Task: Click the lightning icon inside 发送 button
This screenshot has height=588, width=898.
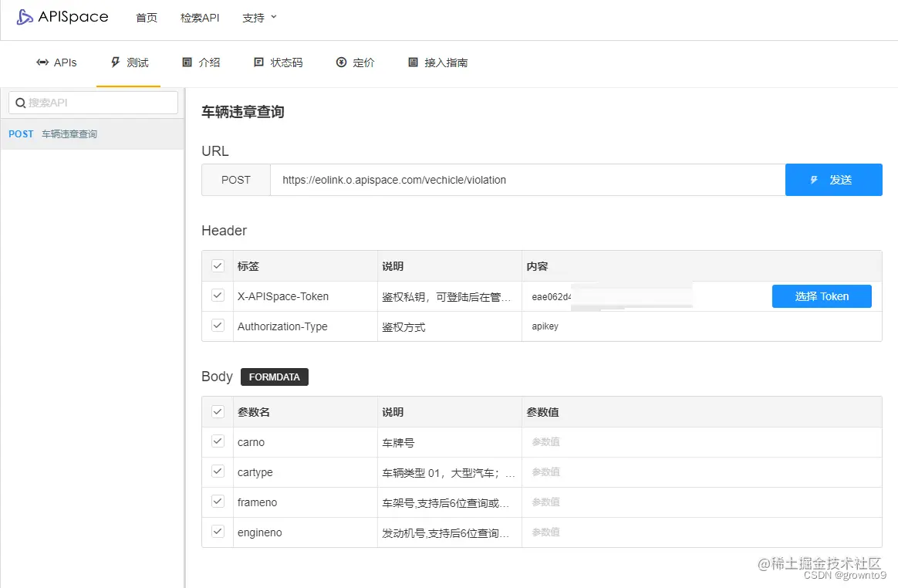Action: click(x=814, y=180)
